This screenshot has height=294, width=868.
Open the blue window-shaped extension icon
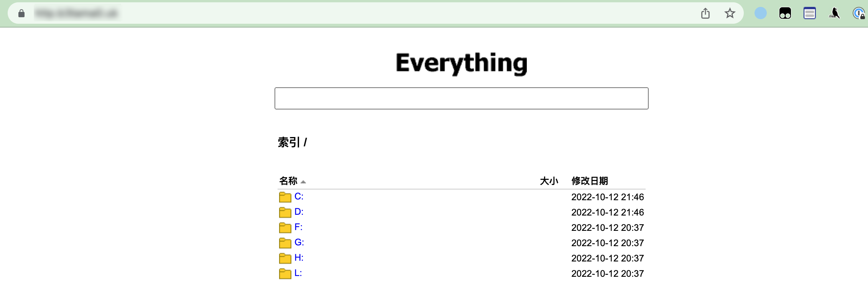[x=810, y=13]
